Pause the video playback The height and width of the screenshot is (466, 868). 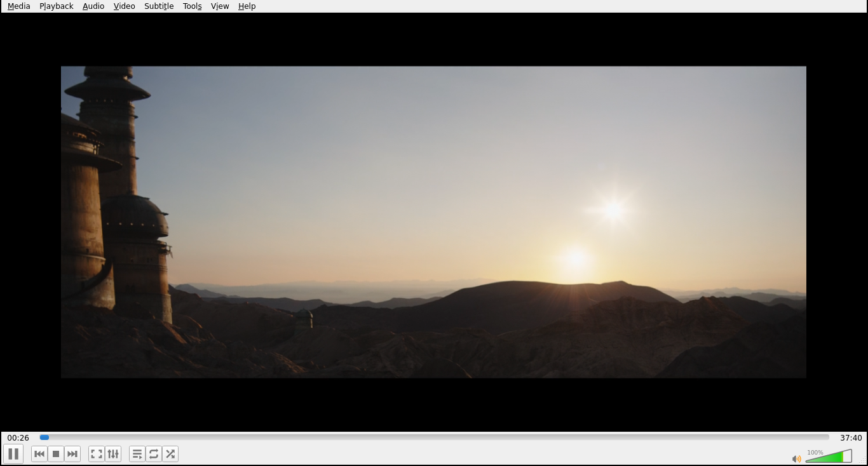click(13, 454)
